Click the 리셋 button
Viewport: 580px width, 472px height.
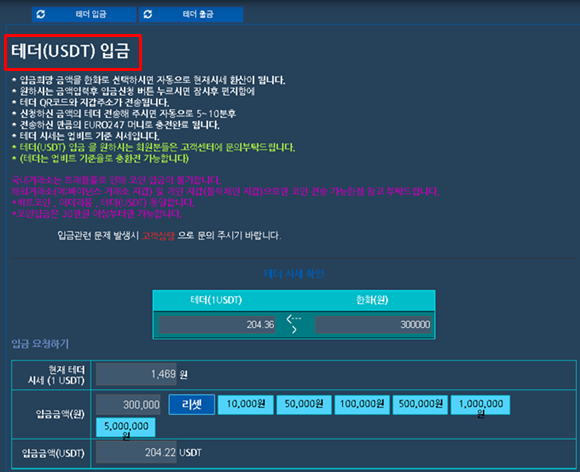[192, 405]
